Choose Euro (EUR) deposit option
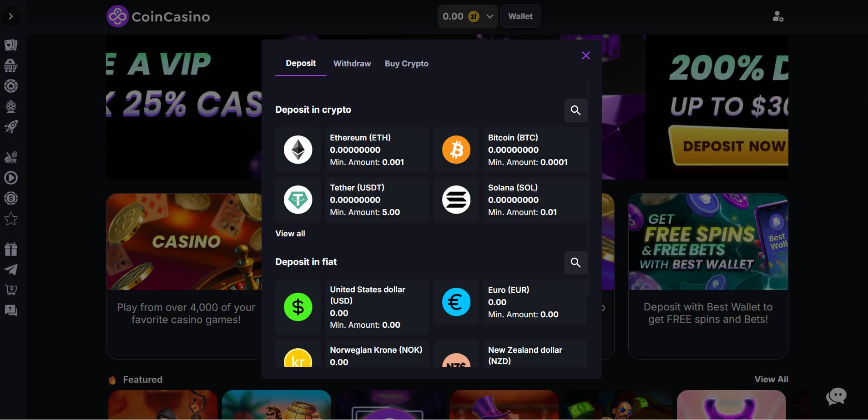Viewport: 868px width, 420px height. pos(535,302)
